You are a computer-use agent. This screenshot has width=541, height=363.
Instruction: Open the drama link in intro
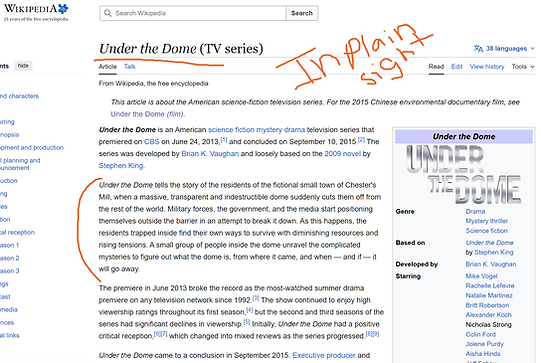(294, 130)
